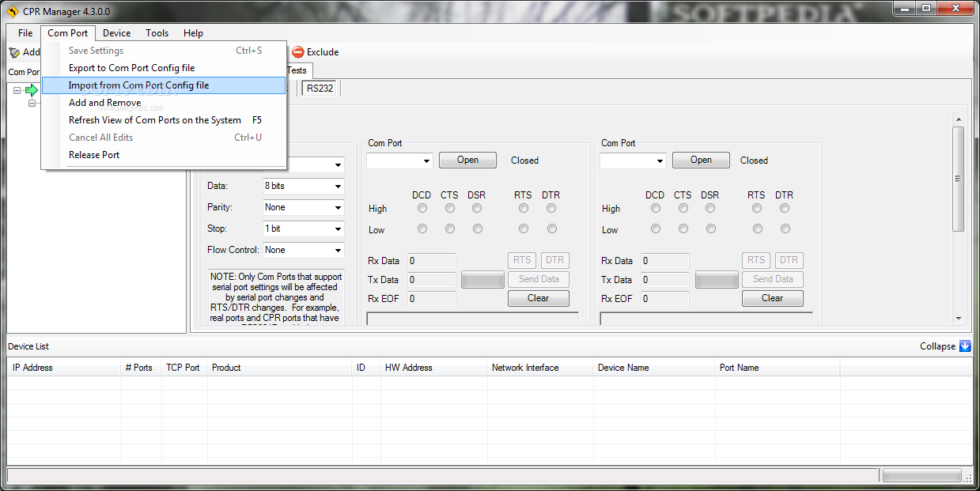Collapse the second-level tree node
This screenshot has width=980, height=491.
point(32,103)
